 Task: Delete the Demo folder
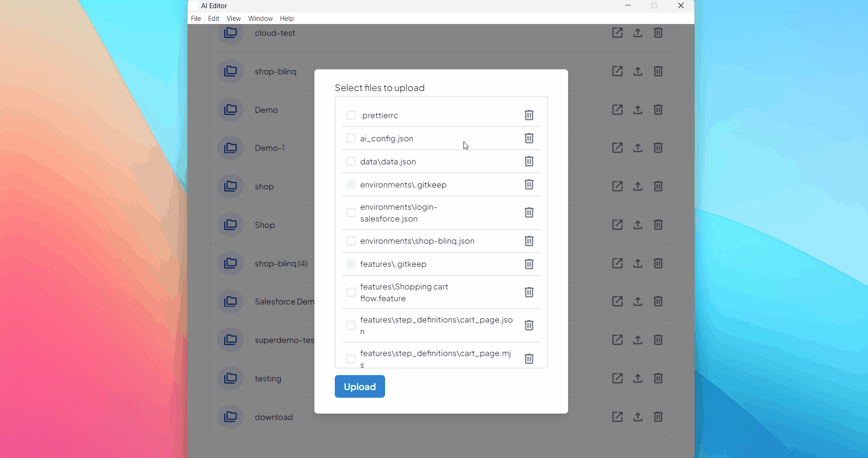click(658, 110)
